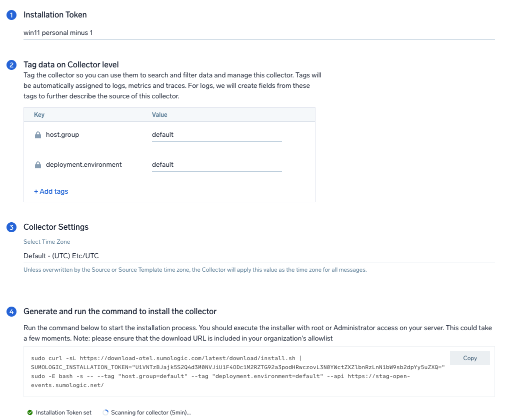This screenshot has height=420, width=513.
Task: Click the Scanning for collector status text
Action: coord(150,413)
